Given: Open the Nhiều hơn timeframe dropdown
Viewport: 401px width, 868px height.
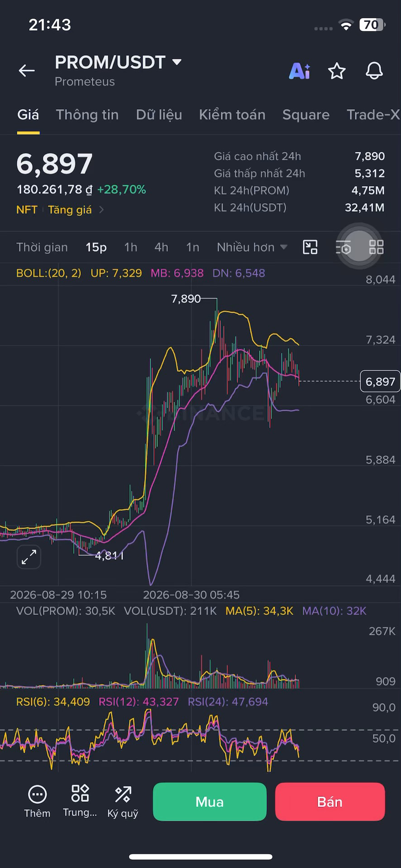Looking at the screenshot, I should coord(252,247).
